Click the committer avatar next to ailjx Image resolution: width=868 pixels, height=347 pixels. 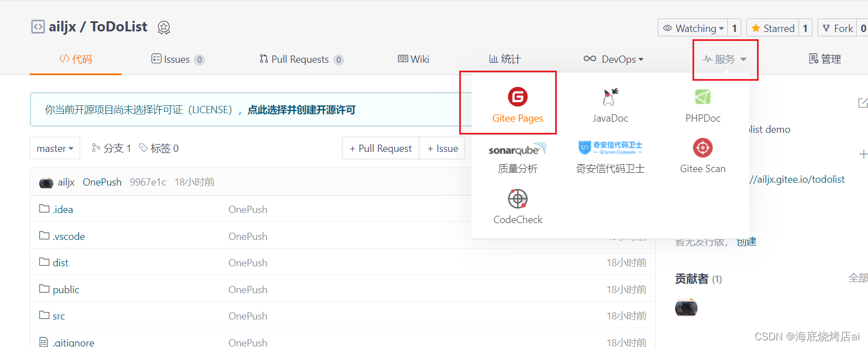point(46,182)
